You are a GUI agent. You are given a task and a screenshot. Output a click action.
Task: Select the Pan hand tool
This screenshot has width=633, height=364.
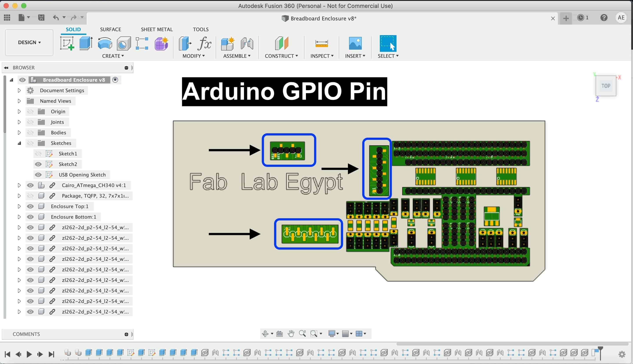click(x=291, y=333)
